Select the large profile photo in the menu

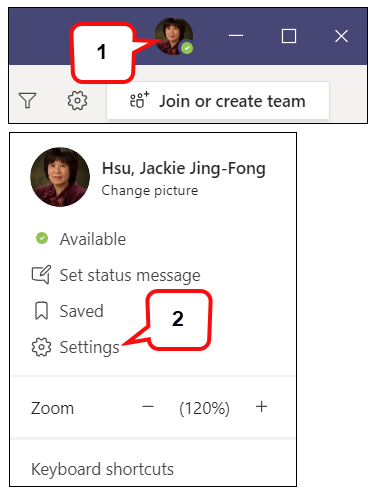click(x=60, y=177)
